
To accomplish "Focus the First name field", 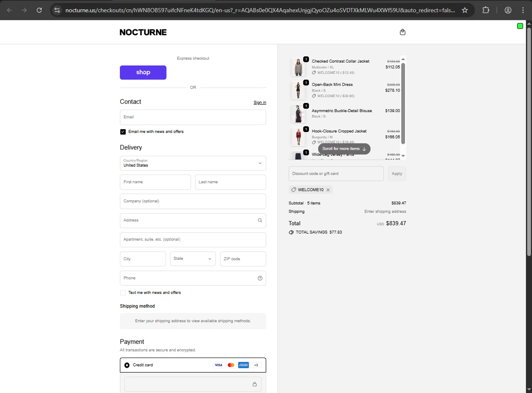I will (x=155, y=182).
